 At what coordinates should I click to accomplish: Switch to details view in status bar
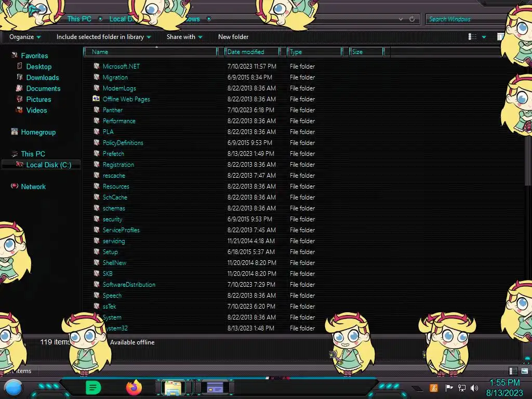[x=513, y=371]
